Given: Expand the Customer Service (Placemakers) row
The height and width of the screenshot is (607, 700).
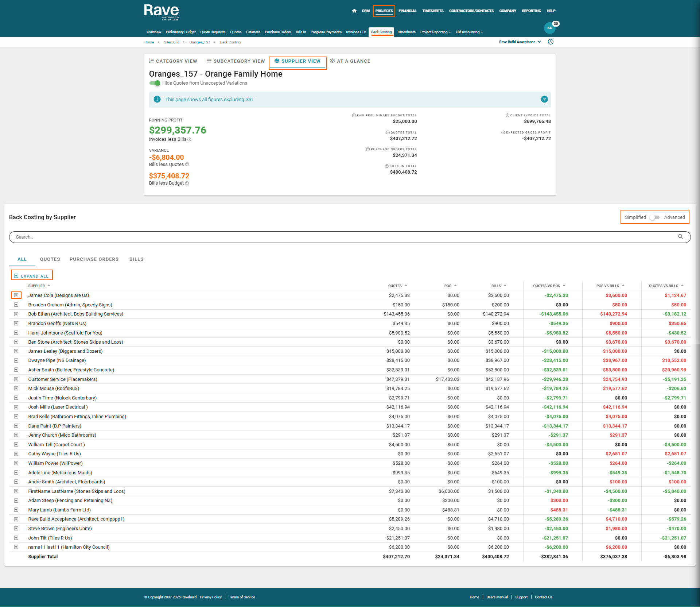Looking at the screenshot, I should tap(16, 379).
